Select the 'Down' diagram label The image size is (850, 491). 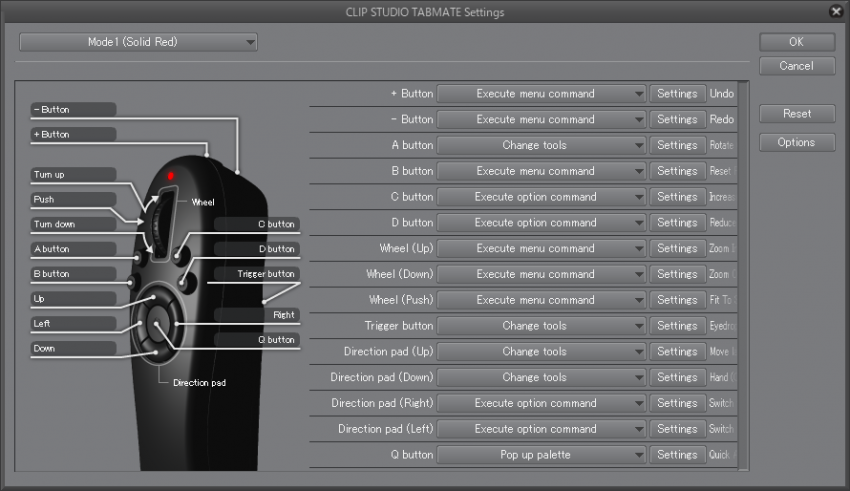click(73, 348)
